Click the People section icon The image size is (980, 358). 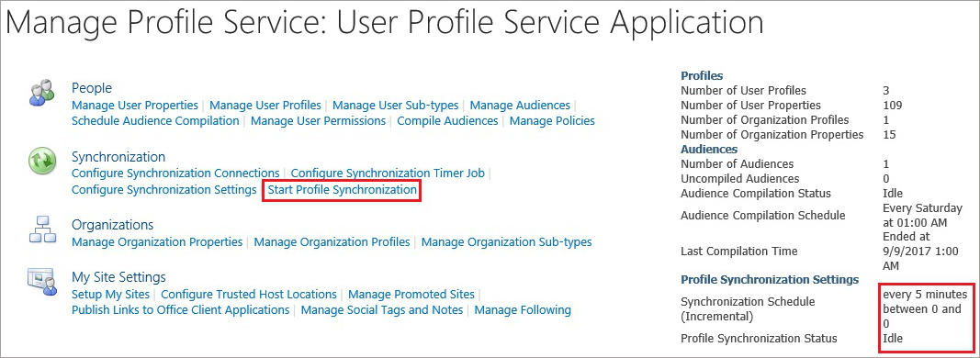tap(42, 94)
